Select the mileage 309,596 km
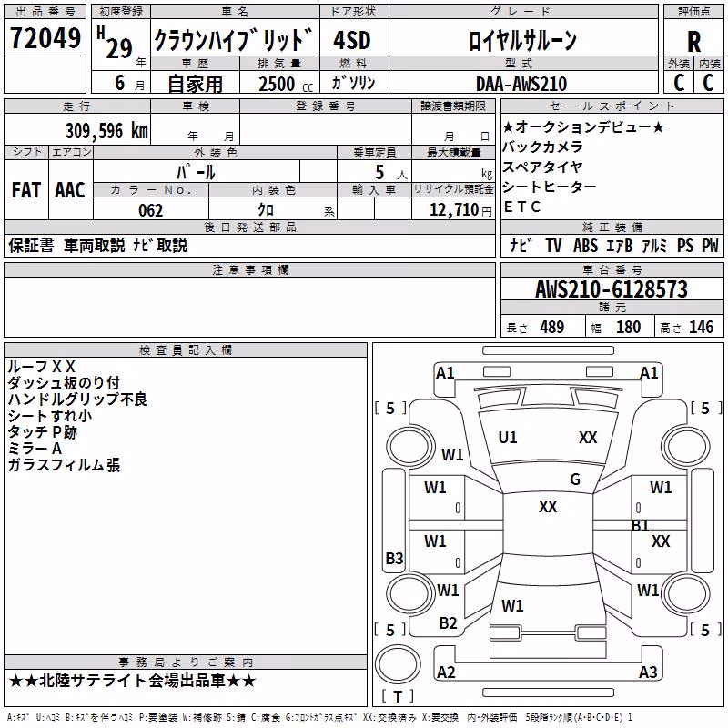This screenshot has width=728, height=728. tap(106, 131)
